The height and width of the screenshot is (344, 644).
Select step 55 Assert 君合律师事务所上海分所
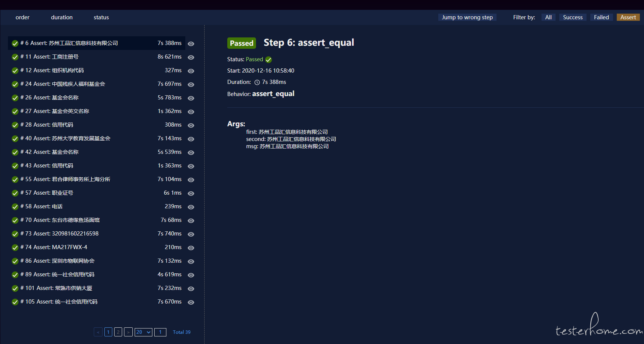(96, 179)
